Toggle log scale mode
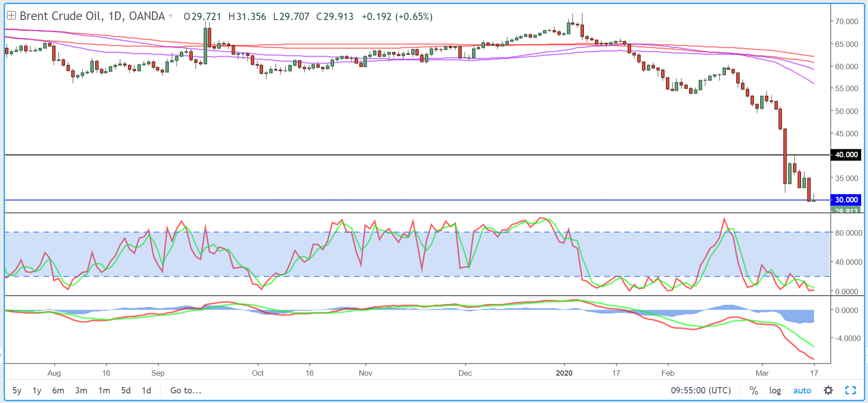 pyautogui.click(x=775, y=390)
